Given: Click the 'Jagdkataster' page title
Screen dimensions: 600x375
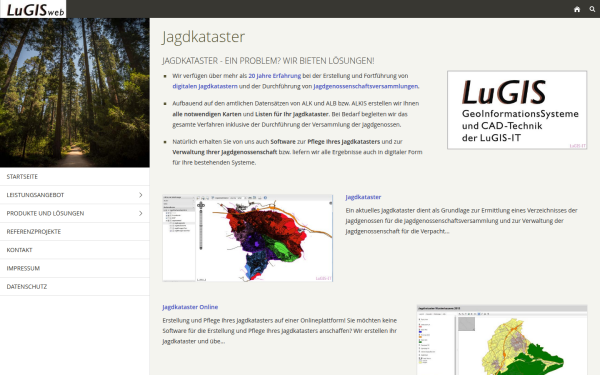Looking at the screenshot, I should click(x=203, y=37).
